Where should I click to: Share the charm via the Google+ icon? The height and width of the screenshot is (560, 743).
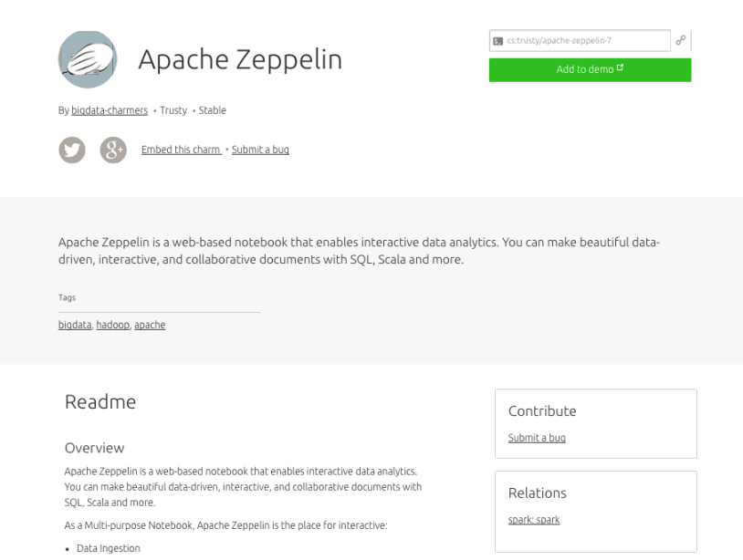click(112, 150)
